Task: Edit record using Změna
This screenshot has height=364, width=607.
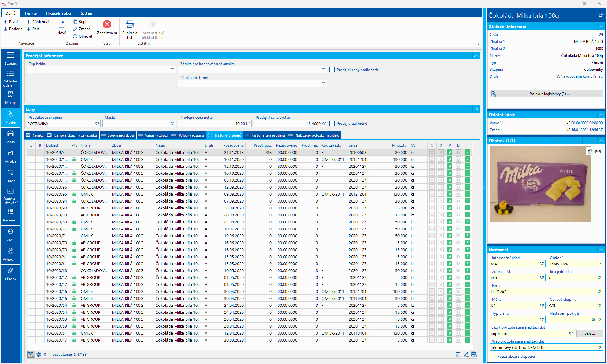Action: [x=82, y=29]
